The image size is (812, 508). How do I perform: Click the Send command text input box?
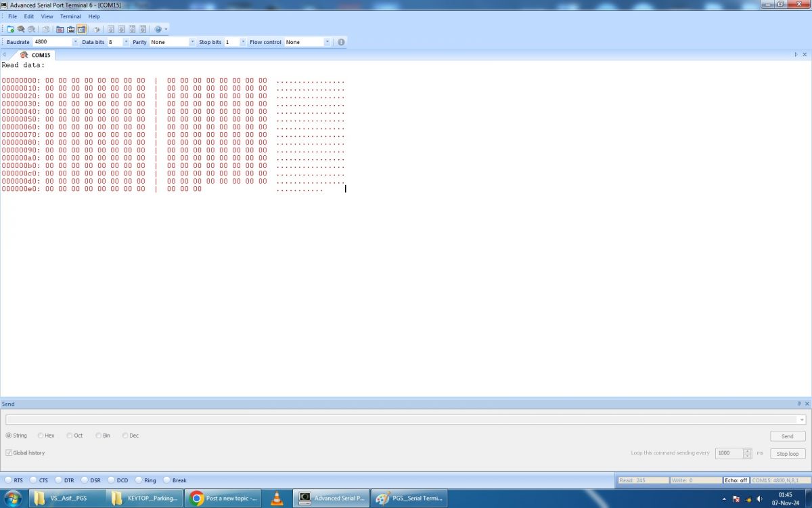(x=402, y=420)
